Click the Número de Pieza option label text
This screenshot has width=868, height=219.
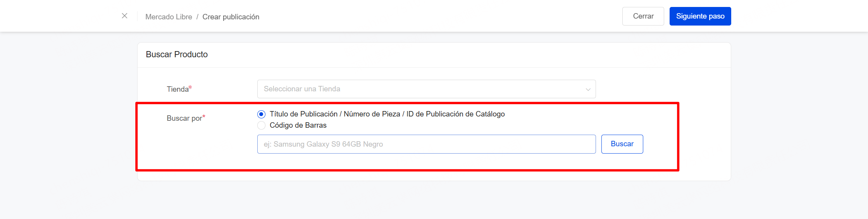(x=372, y=114)
